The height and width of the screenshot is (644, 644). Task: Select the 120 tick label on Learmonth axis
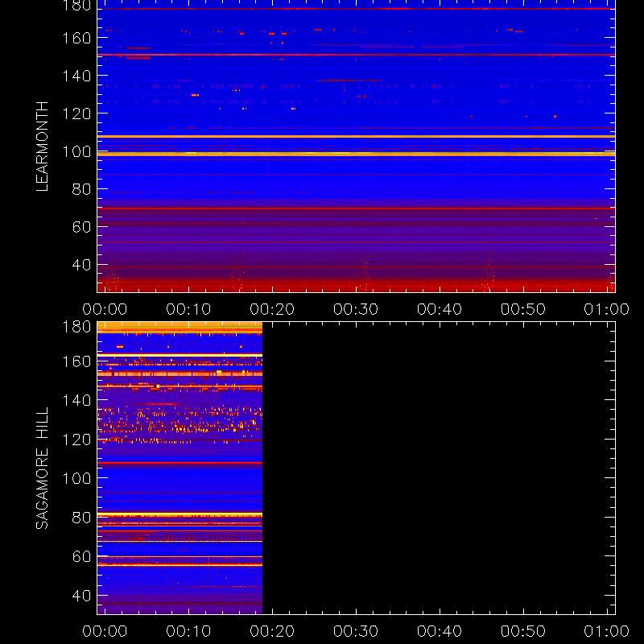(76, 114)
